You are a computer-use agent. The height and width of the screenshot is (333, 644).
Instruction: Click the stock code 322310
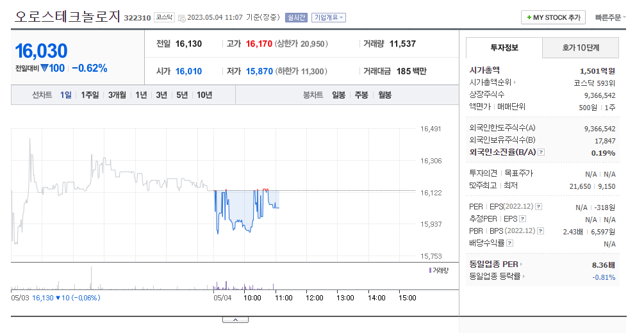tap(137, 18)
